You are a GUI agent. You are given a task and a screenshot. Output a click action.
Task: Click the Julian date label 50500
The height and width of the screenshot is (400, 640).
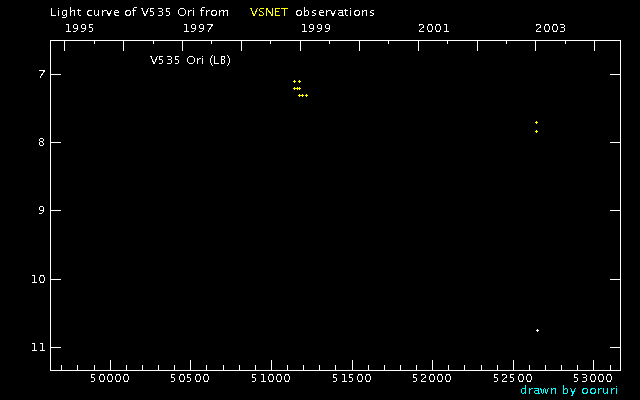[190, 378]
